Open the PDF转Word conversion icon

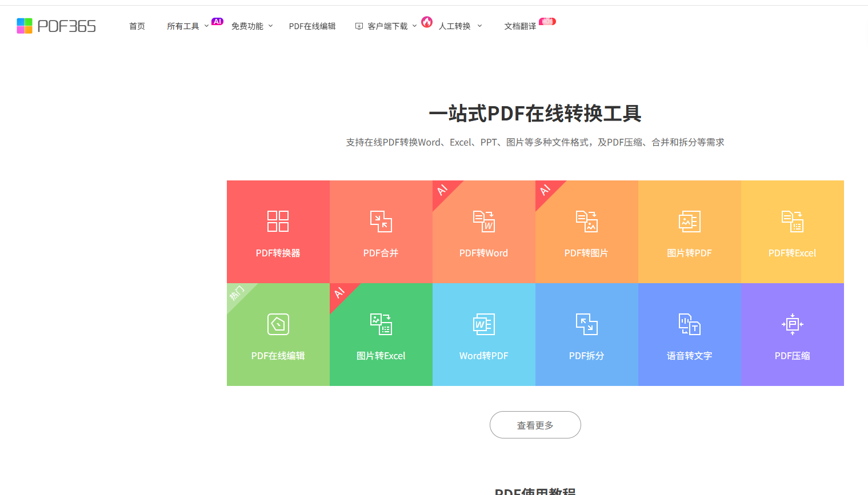point(483,222)
